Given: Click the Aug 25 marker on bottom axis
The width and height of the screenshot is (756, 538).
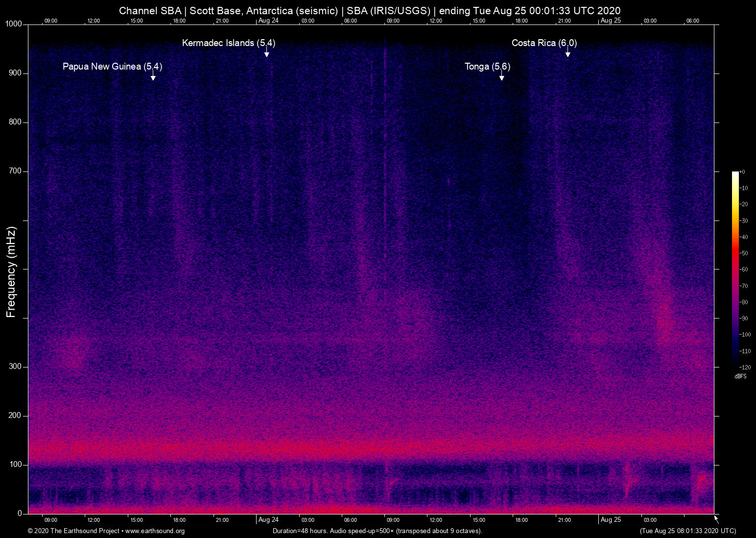Looking at the screenshot, I should [611, 520].
